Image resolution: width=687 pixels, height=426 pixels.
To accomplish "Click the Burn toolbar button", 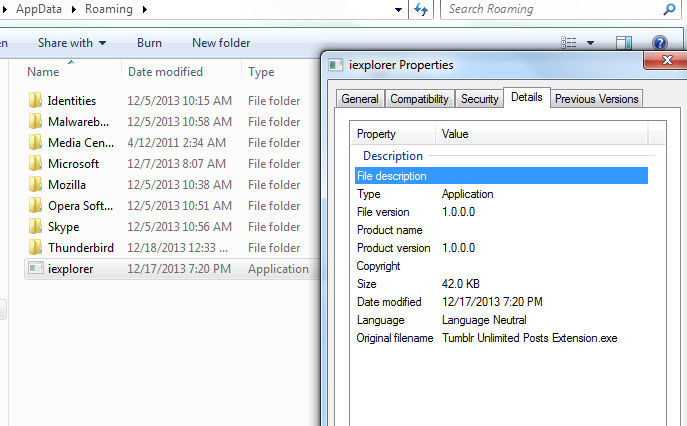I will click(x=149, y=43).
